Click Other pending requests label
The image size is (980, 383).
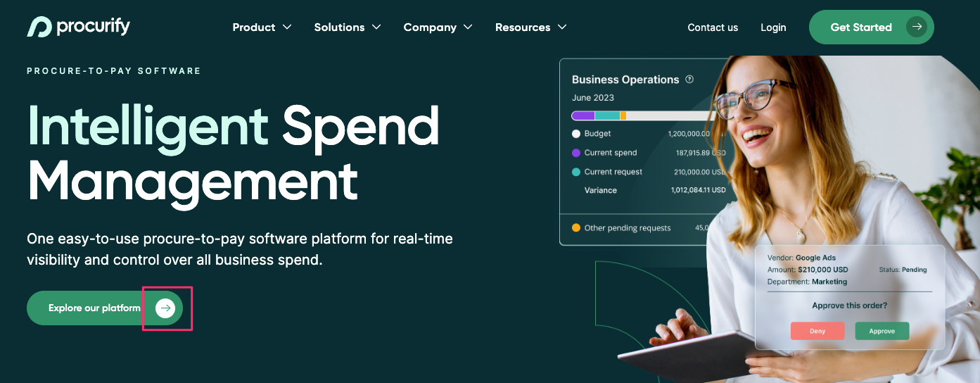[x=628, y=228]
